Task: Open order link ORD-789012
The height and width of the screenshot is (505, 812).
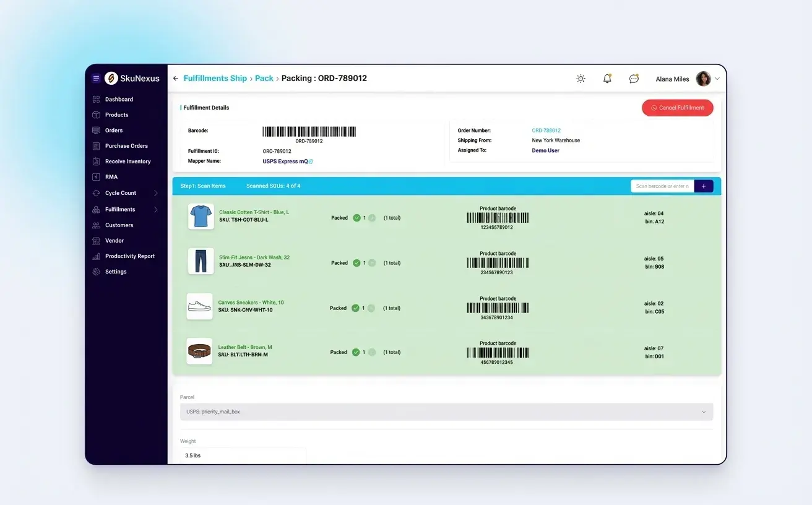Action: (x=545, y=130)
